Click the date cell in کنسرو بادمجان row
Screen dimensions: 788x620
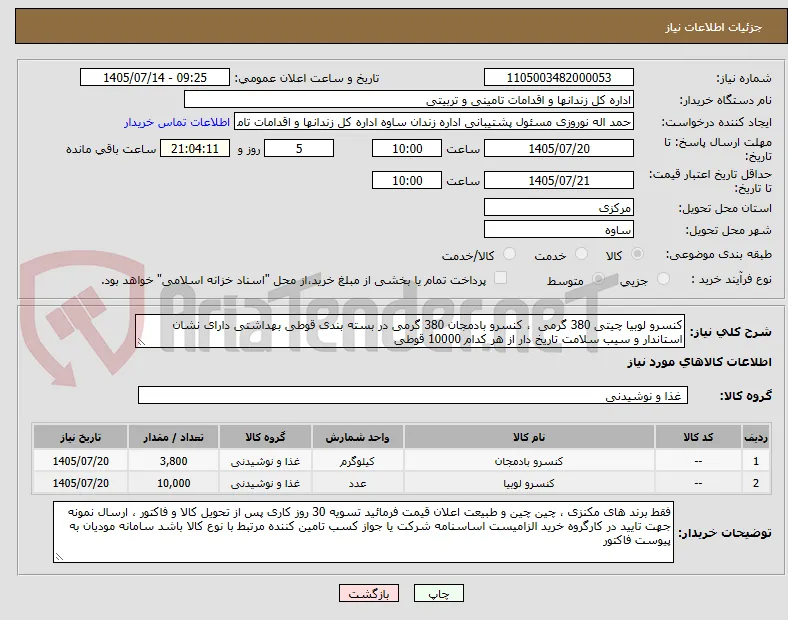[80, 461]
